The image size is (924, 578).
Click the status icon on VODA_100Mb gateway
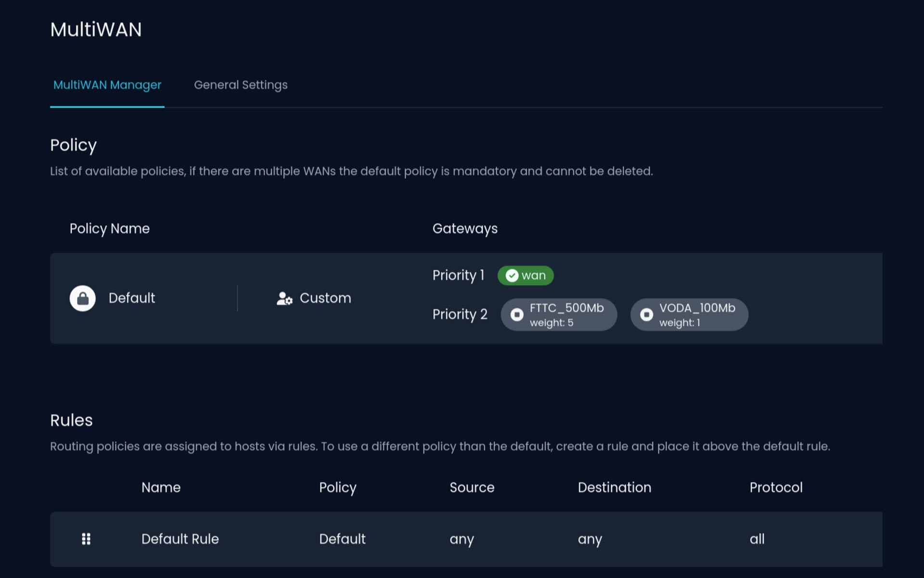pos(646,315)
